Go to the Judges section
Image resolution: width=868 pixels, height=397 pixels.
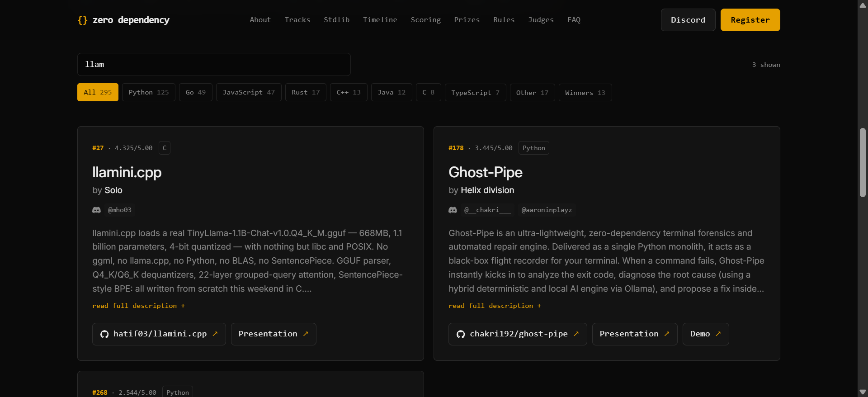click(x=541, y=20)
